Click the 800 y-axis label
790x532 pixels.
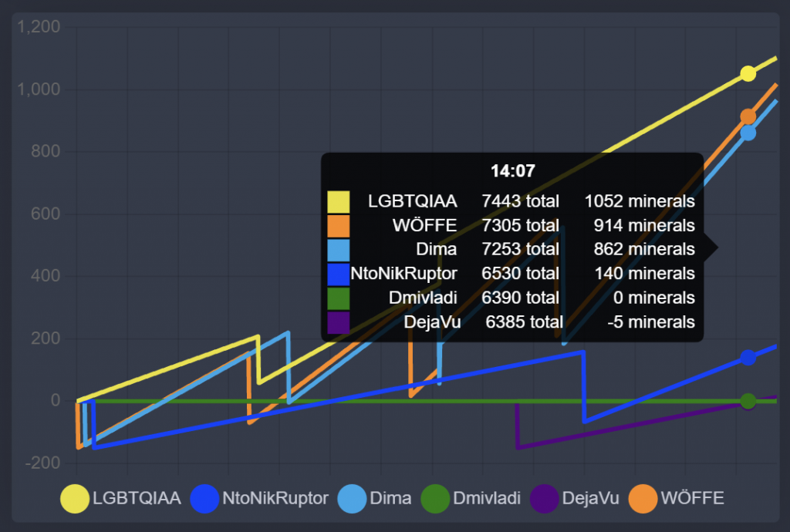coord(46,151)
